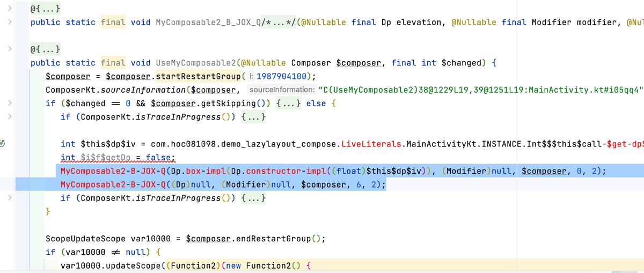
Task: Expand fold arrow on UseMyComposable2 method line
Action: tap(10, 49)
